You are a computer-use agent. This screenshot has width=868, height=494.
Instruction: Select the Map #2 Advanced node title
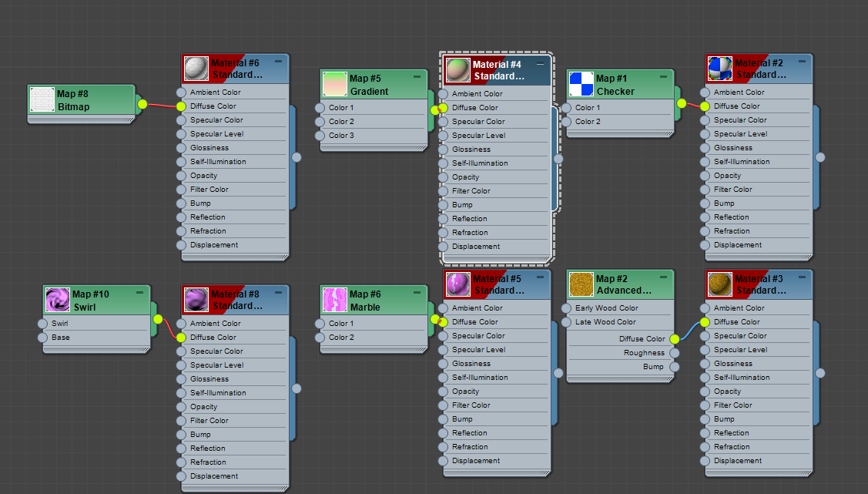620,284
